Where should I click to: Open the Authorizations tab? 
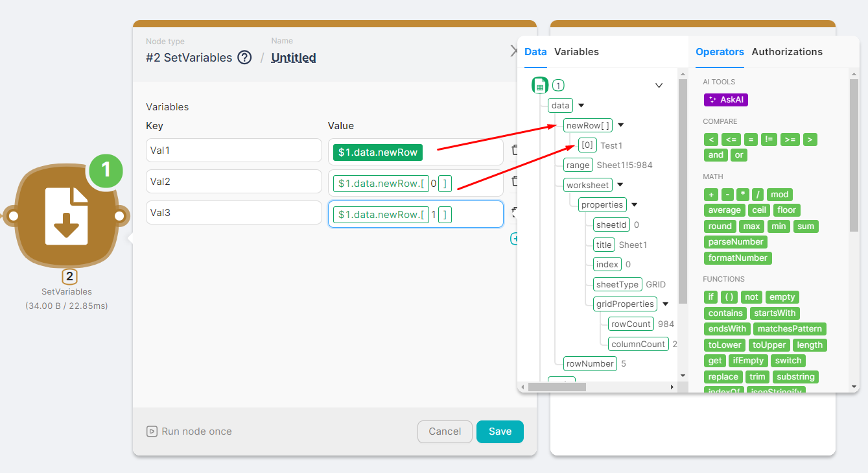coord(787,52)
